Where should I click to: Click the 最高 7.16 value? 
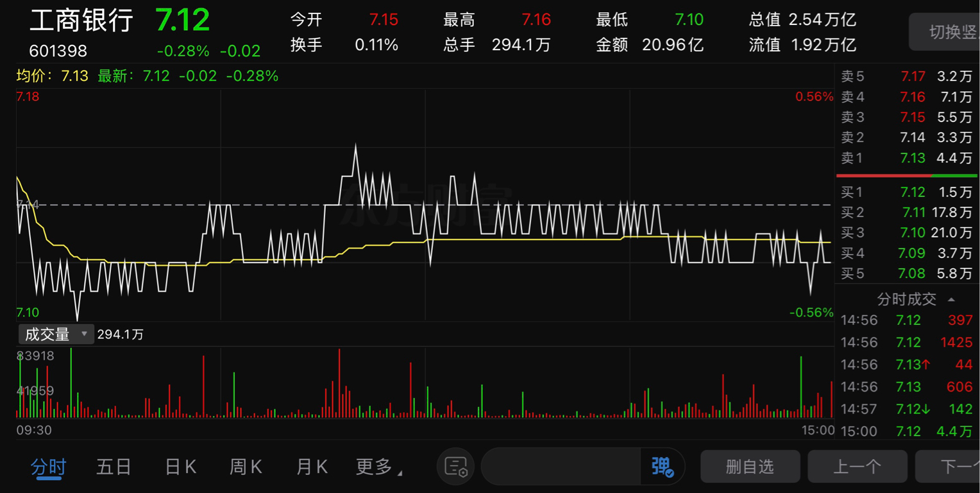pos(536,20)
